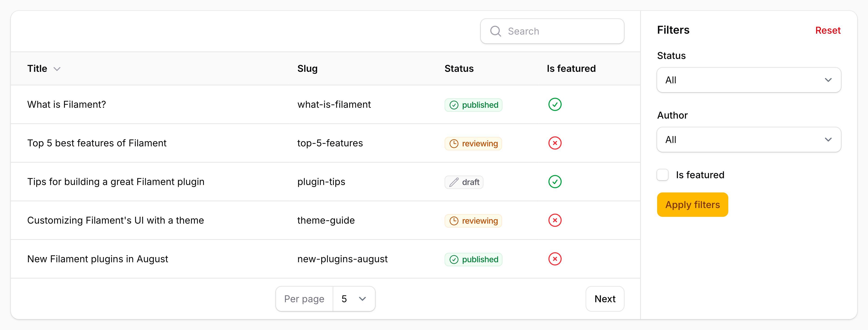Open the Per page dropdown showing 5
The width and height of the screenshot is (868, 330).
click(x=354, y=299)
